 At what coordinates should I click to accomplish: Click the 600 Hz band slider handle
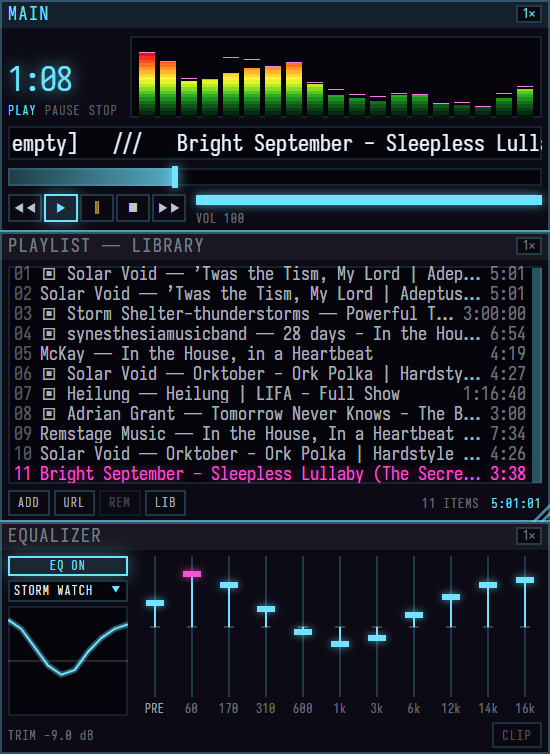click(x=303, y=632)
